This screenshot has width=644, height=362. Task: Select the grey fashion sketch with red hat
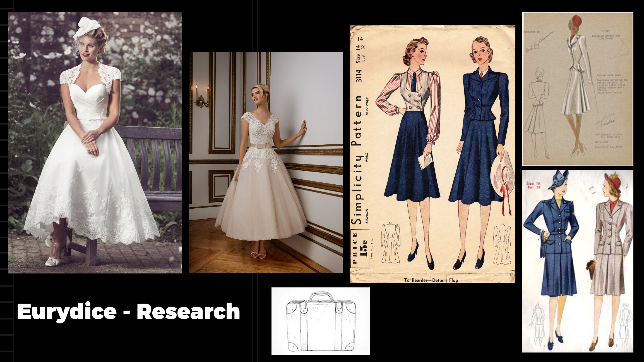578,89
